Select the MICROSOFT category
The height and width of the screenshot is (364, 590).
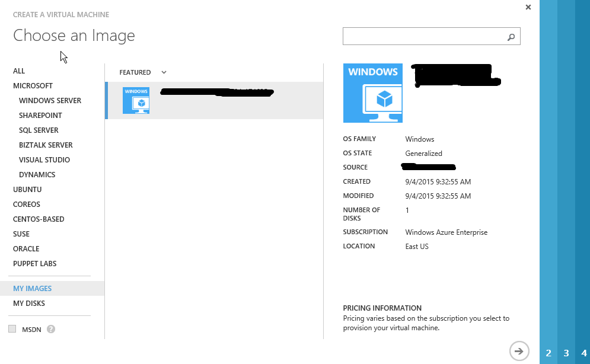(33, 86)
